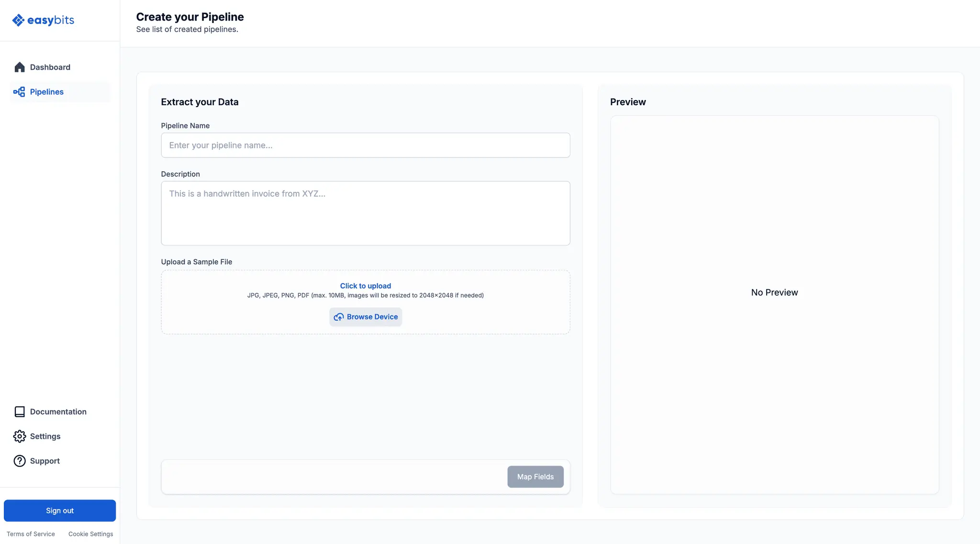Image resolution: width=980 pixels, height=544 pixels.
Task: Select Pipelines in the sidebar
Action: (x=60, y=92)
